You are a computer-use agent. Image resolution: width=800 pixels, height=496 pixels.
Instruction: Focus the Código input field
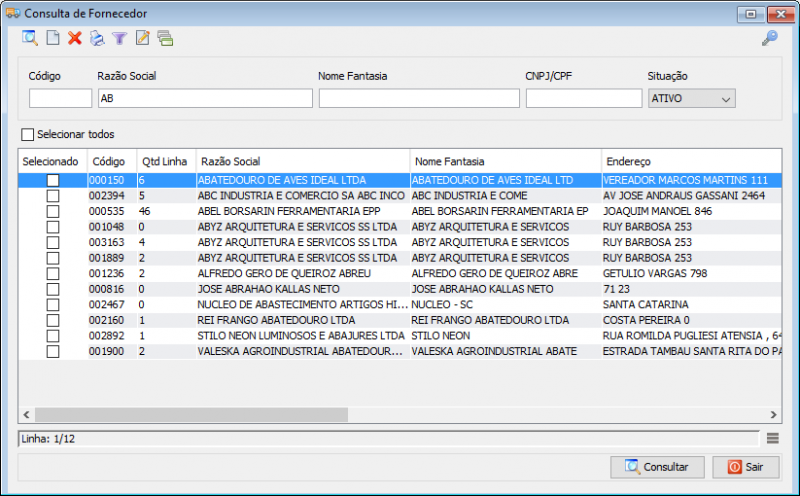60,98
